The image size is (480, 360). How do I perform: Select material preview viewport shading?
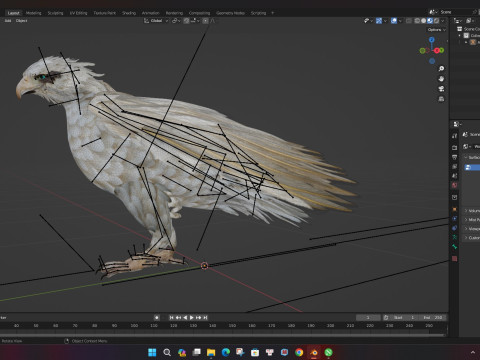tap(430, 21)
